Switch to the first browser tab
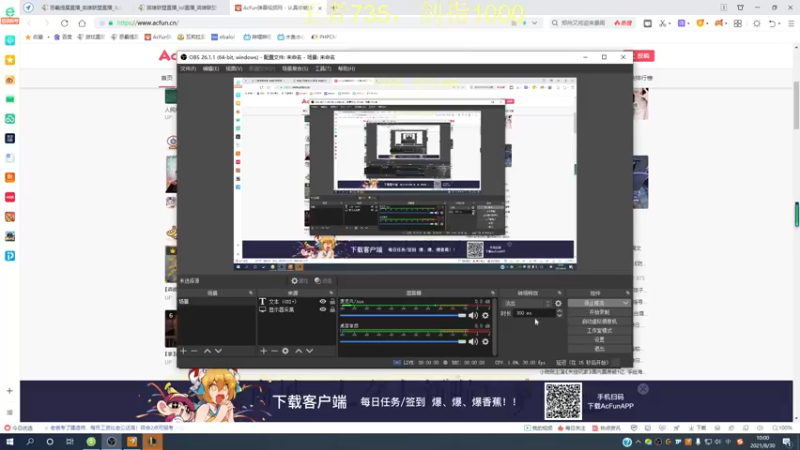This screenshot has width=800, height=450. click(81, 8)
